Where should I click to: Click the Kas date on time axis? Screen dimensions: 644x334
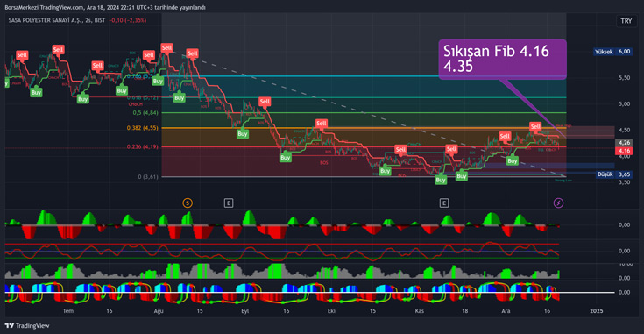click(x=420, y=311)
